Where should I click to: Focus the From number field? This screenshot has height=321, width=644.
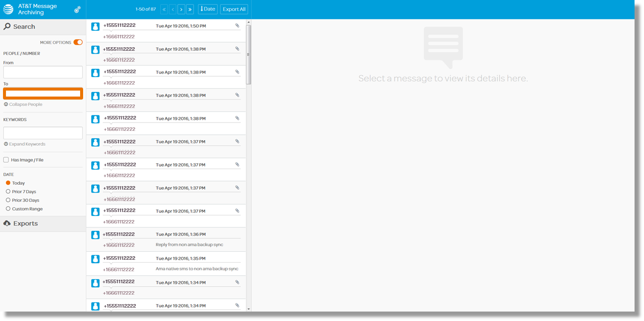point(43,72)
